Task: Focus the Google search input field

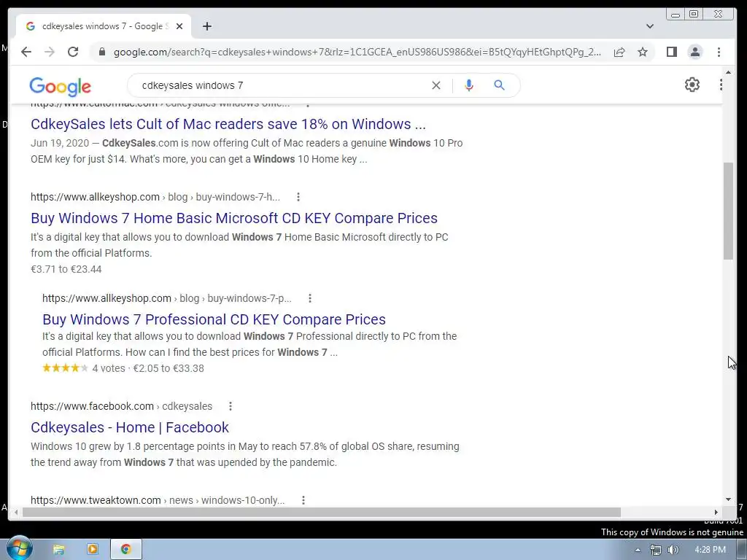Action: [x=281, y=85]
